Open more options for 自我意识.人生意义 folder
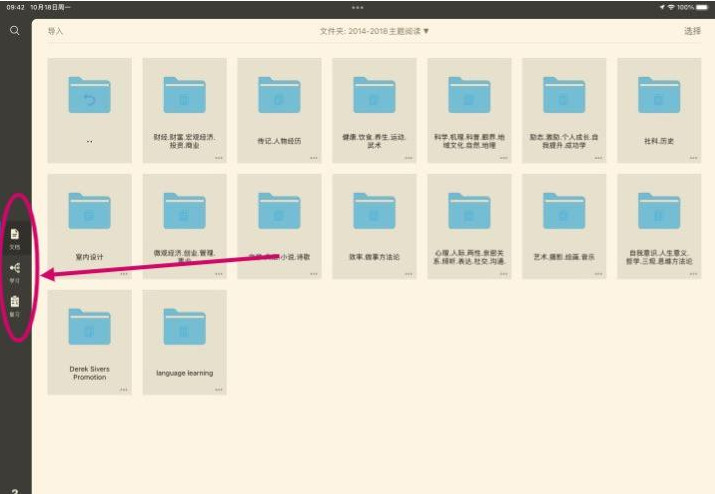This screenshot has height=494, width=715. pyautogui.click(x=693, y=274)
